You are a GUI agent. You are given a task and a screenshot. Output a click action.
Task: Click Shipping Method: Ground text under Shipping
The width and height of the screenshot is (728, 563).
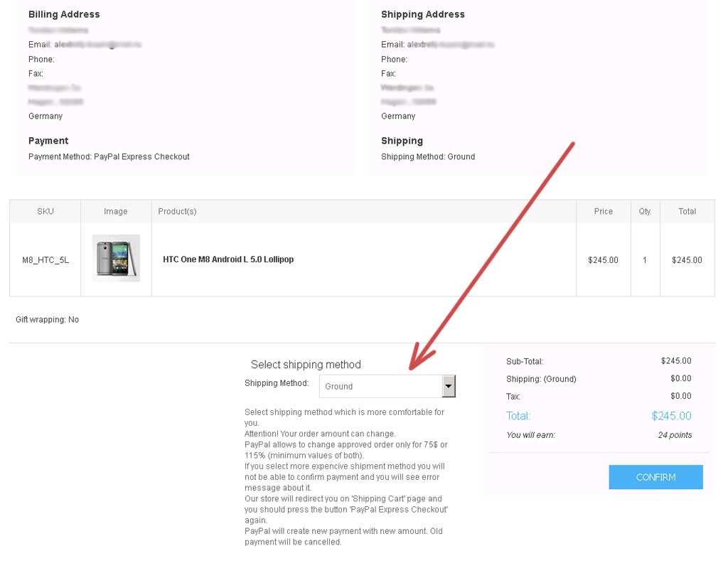(427, 156)
